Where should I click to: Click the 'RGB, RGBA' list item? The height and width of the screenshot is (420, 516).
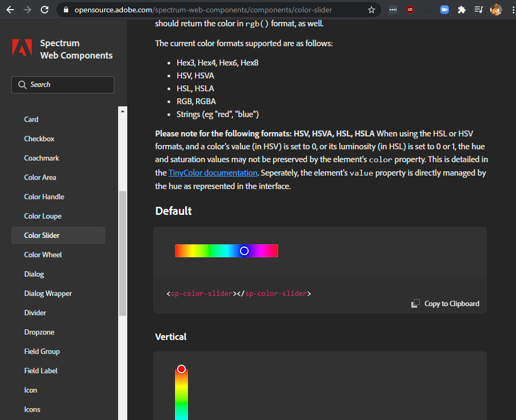point(197,102)
